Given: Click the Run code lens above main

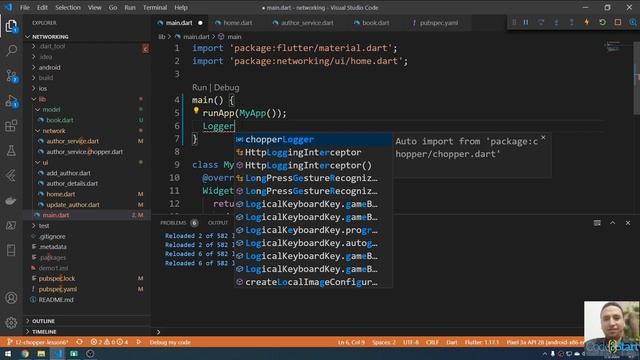Looking at the screenshot, I should [x=199, y=87].
